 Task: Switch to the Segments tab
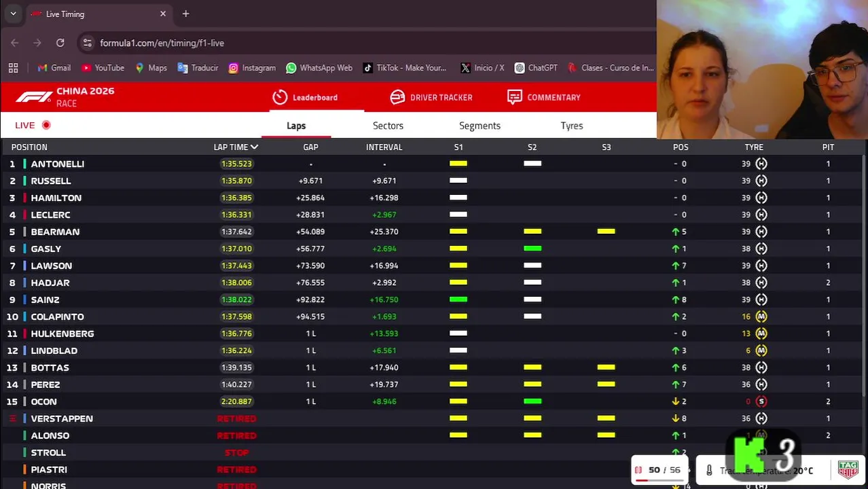[x=480, y=126]
